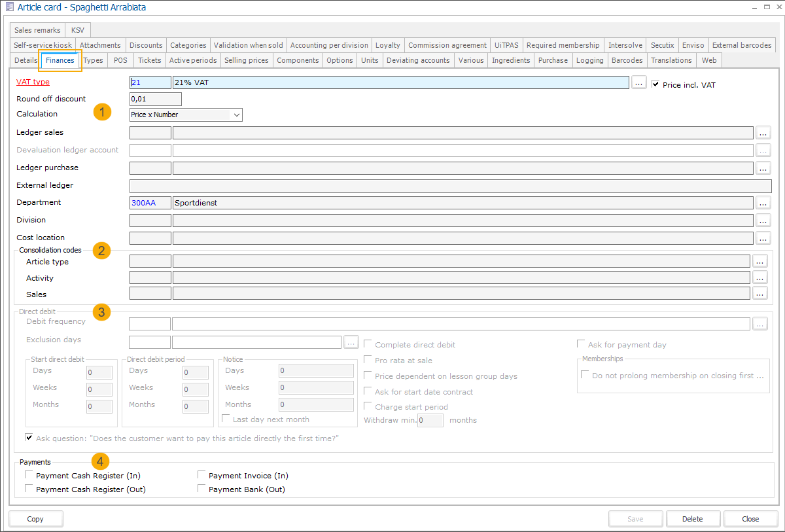Tick Payment Bank (Out) checkbox
The width and height of the screenshot is (785, 532).
point(201,489)
